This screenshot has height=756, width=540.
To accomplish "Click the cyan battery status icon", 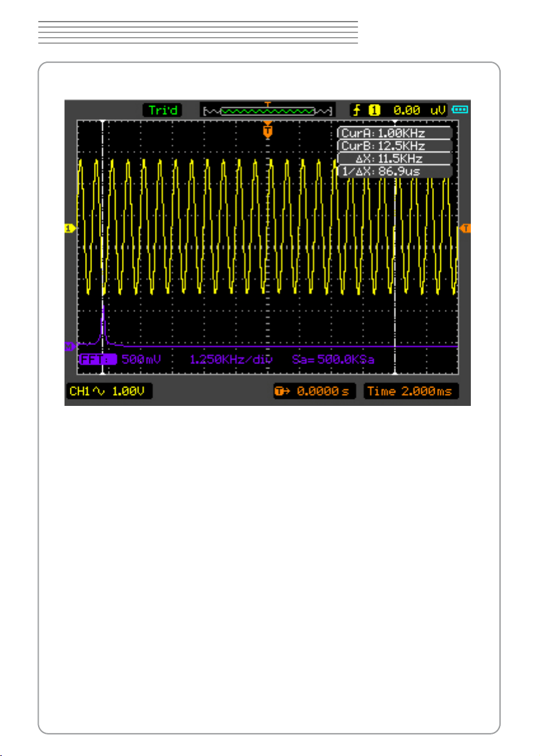I will coord(460,110).
